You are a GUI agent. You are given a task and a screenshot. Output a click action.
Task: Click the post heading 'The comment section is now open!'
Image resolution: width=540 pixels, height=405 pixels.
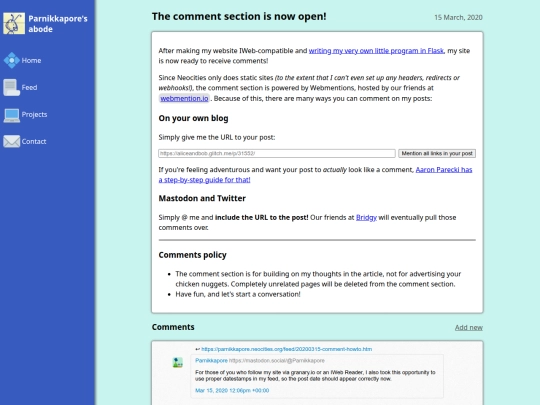coord(239,16)
